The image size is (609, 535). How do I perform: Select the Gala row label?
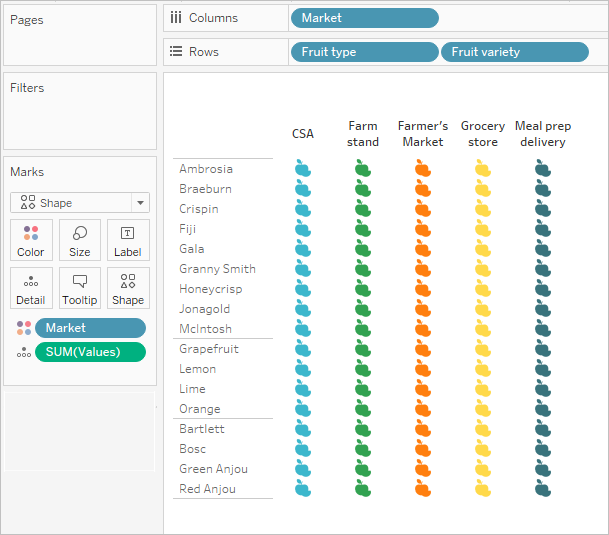pyautogui.click(x=192, y=249)
